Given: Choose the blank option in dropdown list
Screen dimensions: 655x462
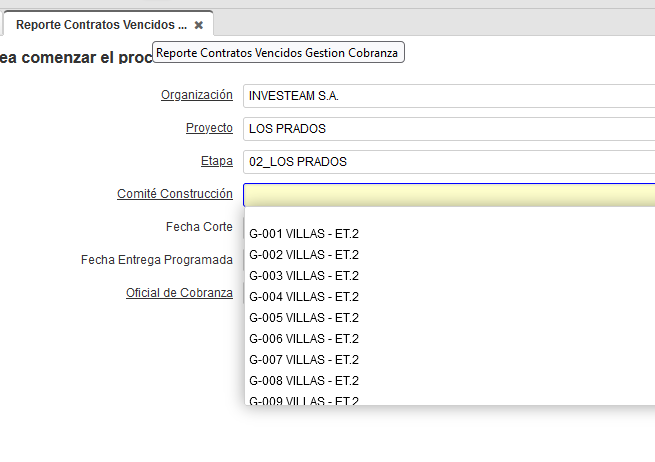Looking at the screenshot, I should click(x=448, y=216).
